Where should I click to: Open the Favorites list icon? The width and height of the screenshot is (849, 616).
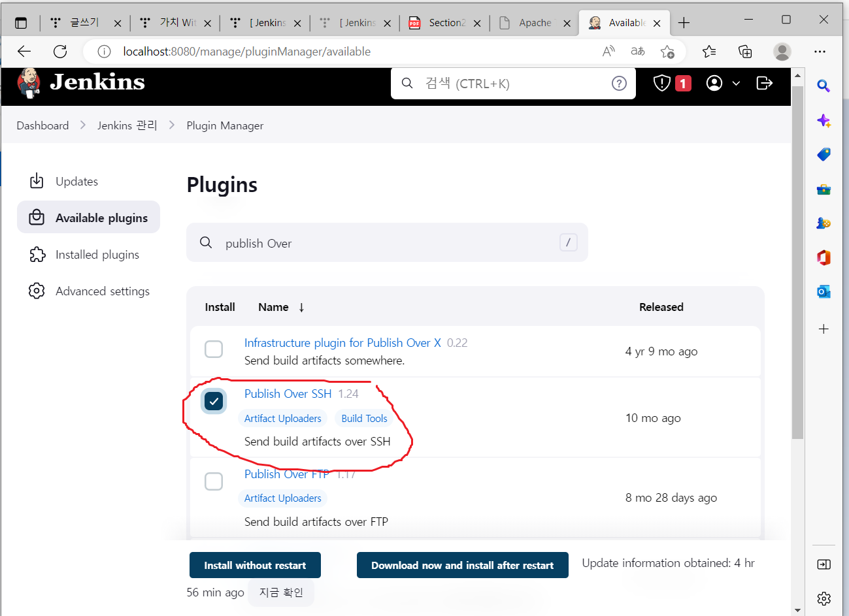click(709, 52)
